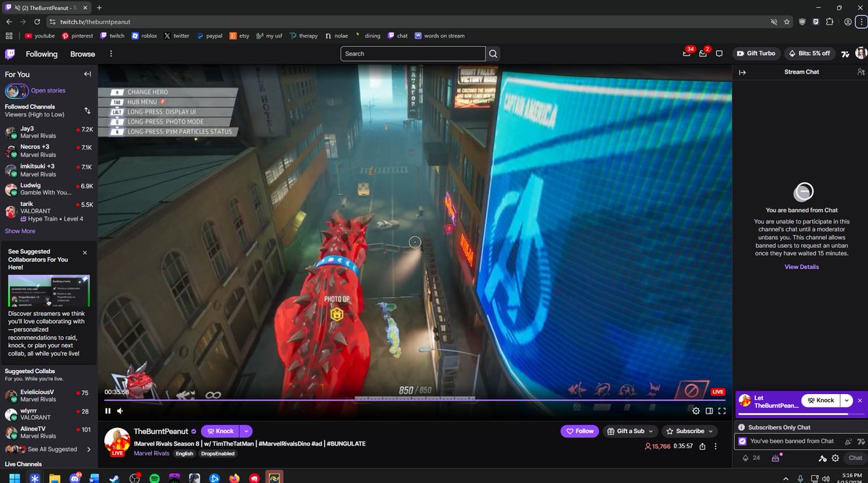Click the red LIVE badge on player
This screenshot has height=483, width=868.
click(x=718, y=392)
